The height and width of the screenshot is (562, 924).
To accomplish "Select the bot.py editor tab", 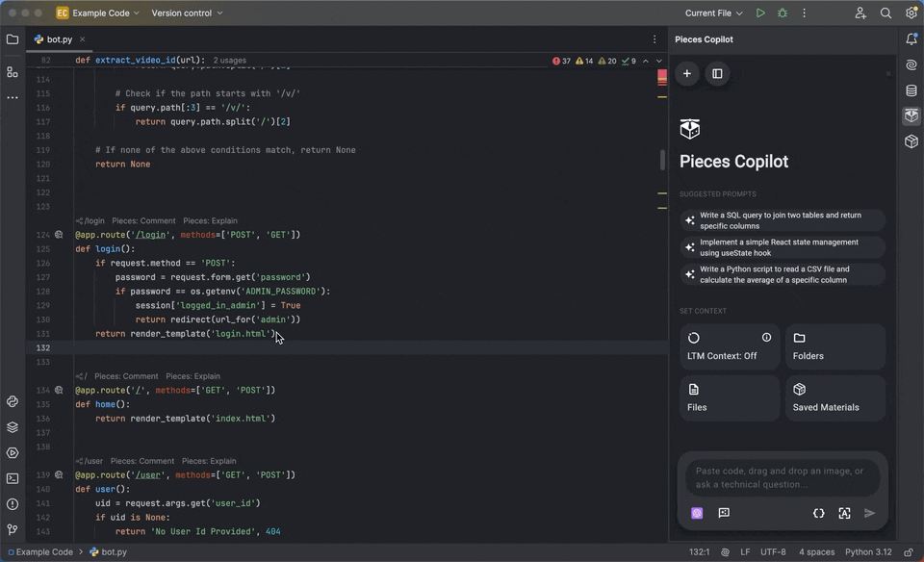I will 59,39.
